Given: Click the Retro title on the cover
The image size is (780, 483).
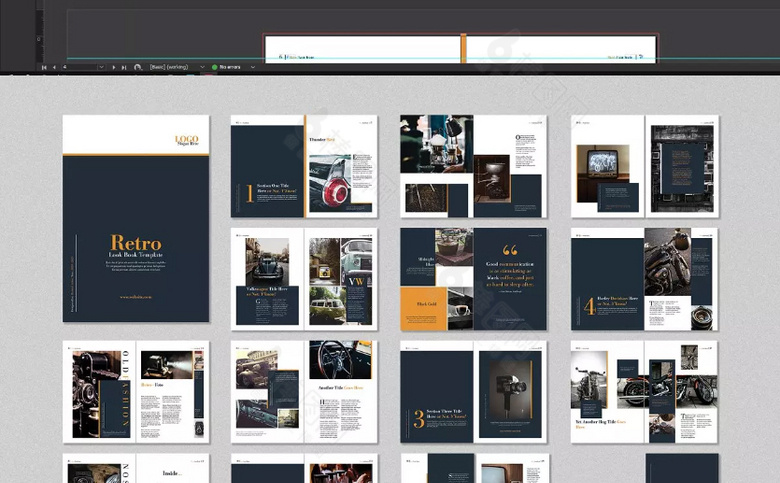Looking at the screenshot, I should tap(136, 243).
